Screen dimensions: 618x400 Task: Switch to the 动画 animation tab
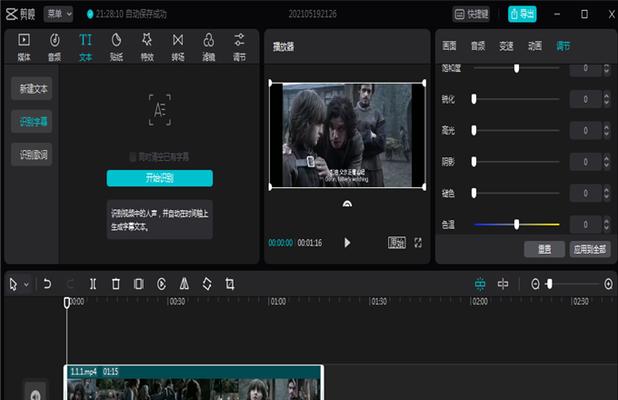click(x=535, y=46)
